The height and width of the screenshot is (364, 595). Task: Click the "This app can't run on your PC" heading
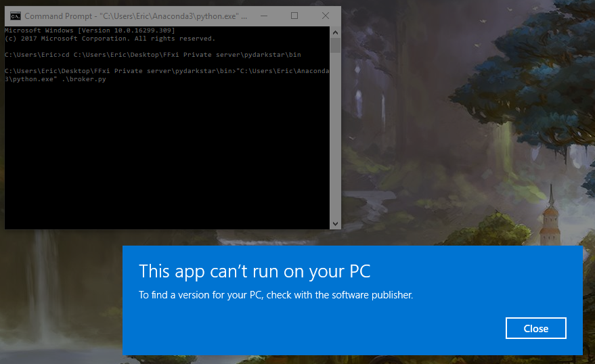click(x=255, y=271)
